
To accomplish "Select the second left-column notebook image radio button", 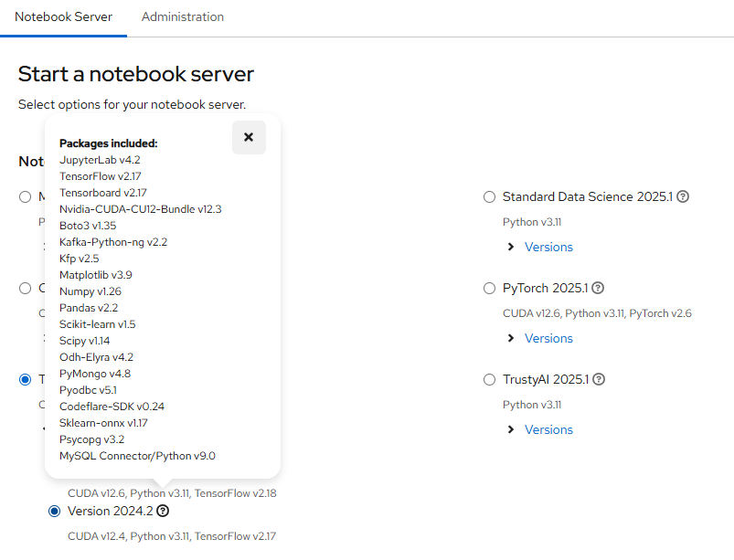I will pyautogui.click(x=26, y=288).
